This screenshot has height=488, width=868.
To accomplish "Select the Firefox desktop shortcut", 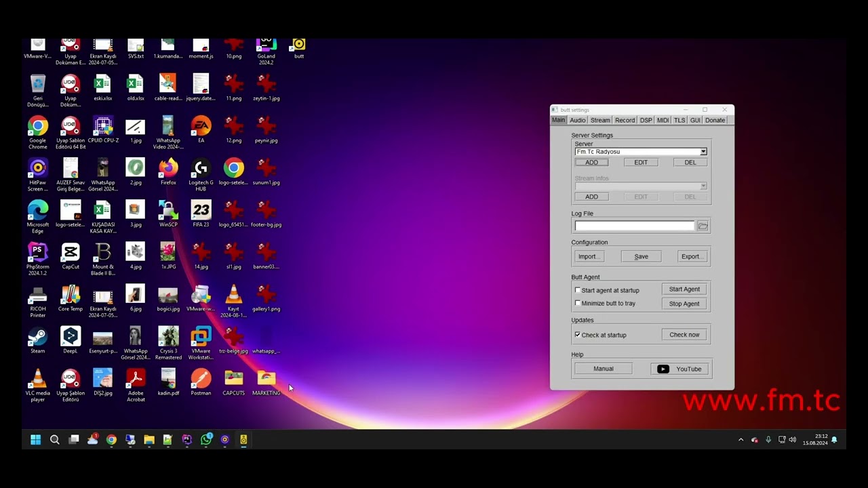I will [168, 172].
